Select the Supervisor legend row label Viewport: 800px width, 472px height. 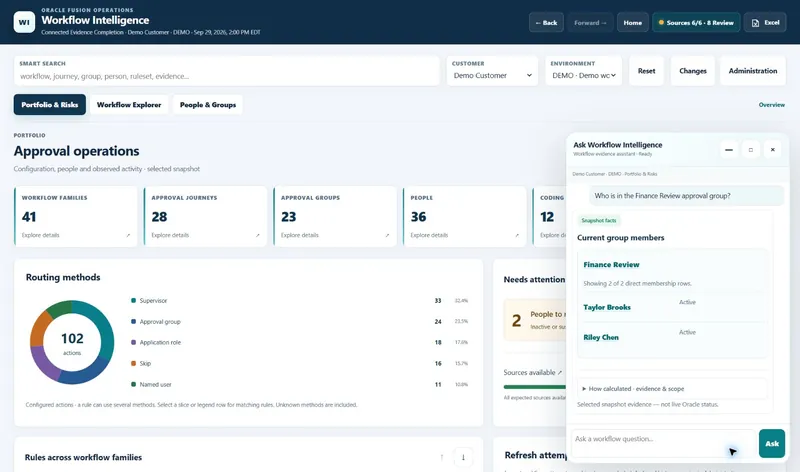click(x=153, y=301)
